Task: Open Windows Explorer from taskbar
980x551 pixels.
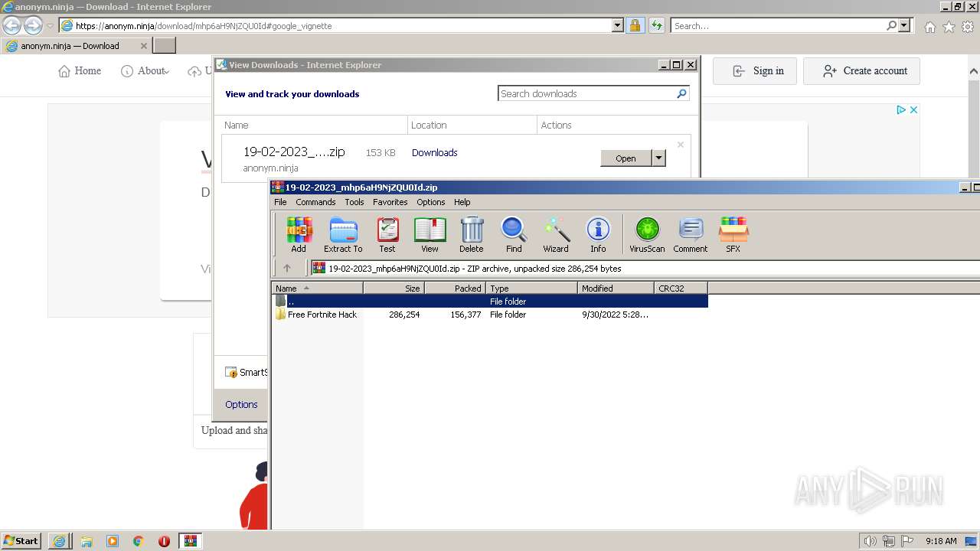Action: pos(86,541)
